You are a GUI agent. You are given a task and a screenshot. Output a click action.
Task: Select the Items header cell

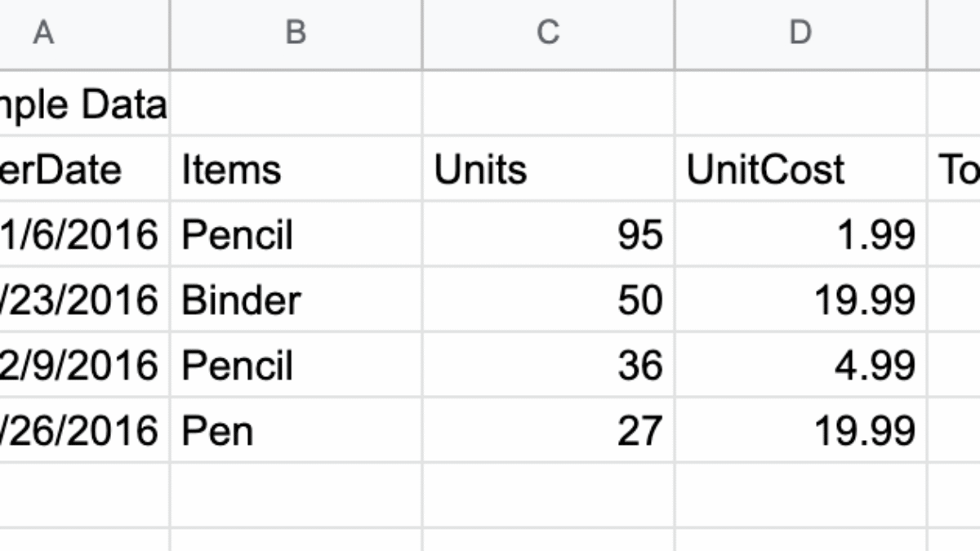tap(296, 170)
